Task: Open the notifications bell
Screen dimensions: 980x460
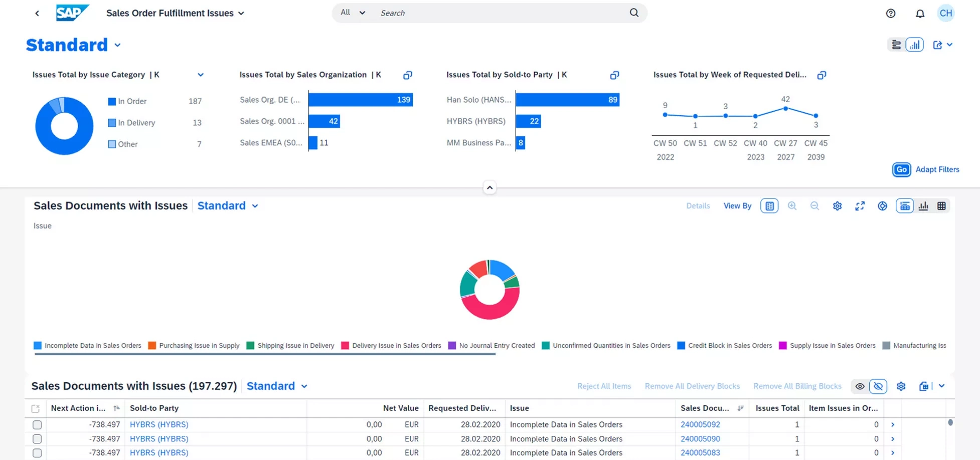Action: pyautogui.click(x=920, y=13)
